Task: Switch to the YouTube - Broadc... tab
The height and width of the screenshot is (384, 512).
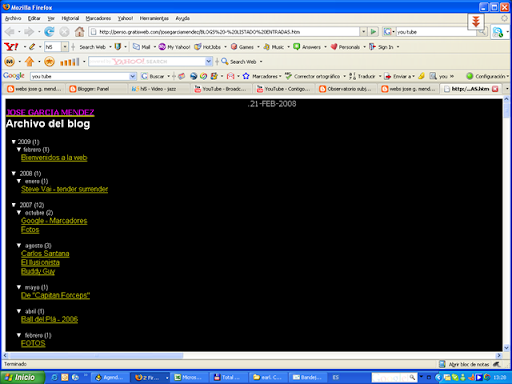Action: 221,89
